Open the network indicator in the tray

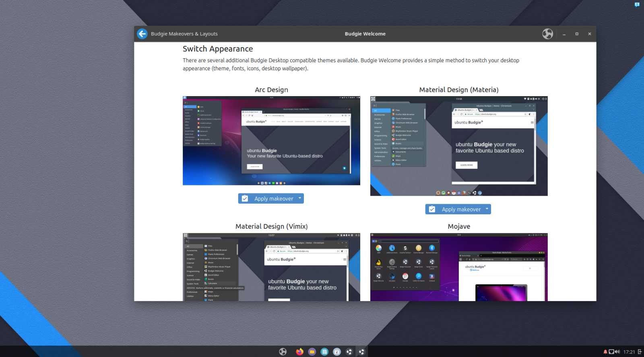click(611, 352)
